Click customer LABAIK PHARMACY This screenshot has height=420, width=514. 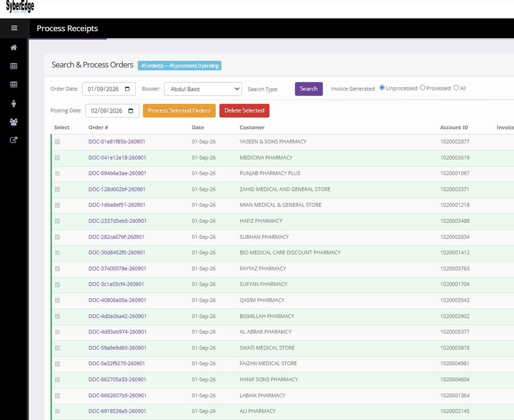(262, 395)
